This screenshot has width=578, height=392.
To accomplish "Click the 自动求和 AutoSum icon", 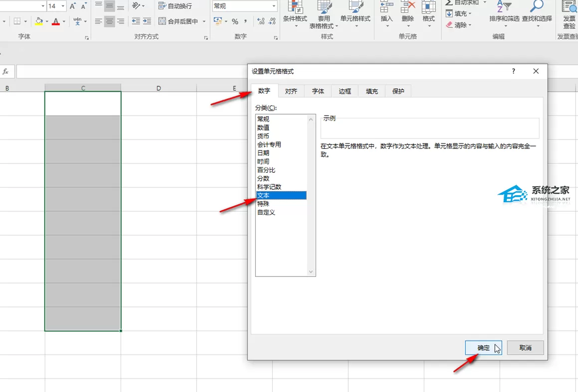I will (x=449, y=2).
